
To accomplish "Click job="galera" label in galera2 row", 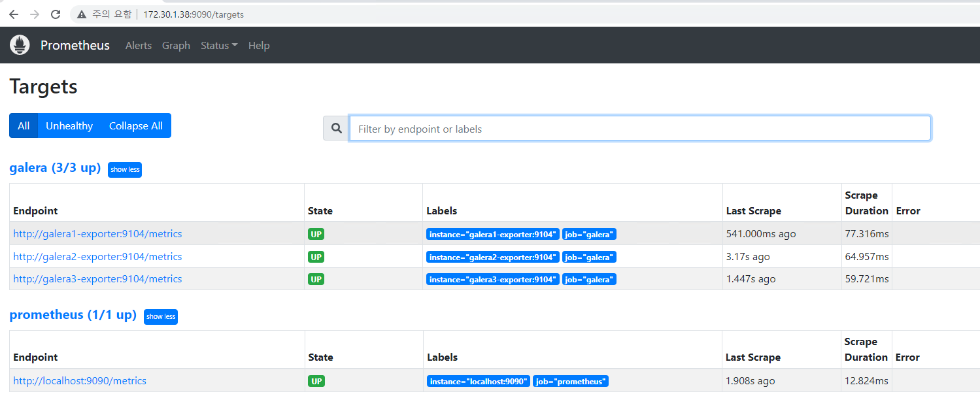I will click(x=589, y=257).
